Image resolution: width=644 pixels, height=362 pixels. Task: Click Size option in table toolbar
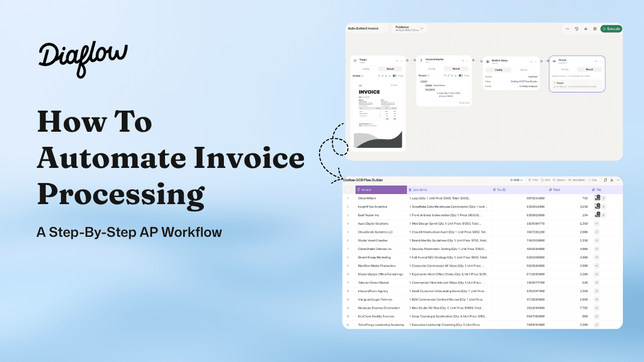(x=593, y=180)
